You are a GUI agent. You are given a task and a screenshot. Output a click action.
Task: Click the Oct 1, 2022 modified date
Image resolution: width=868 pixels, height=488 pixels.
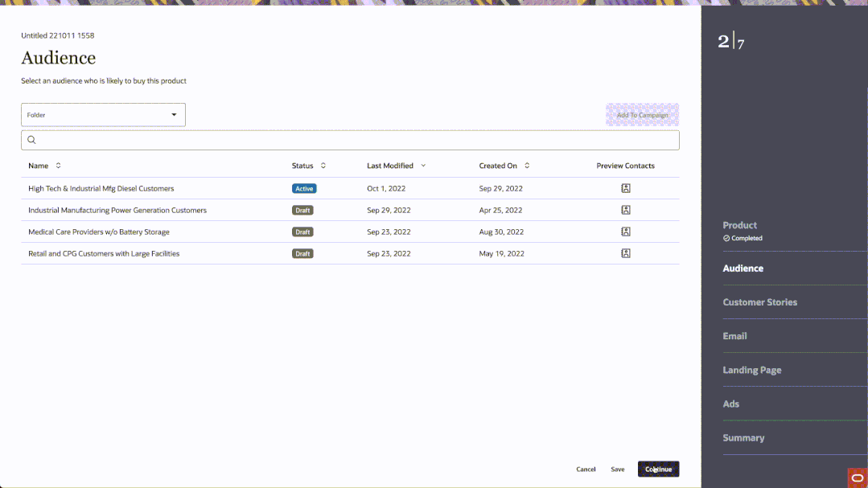click(386, 189)
